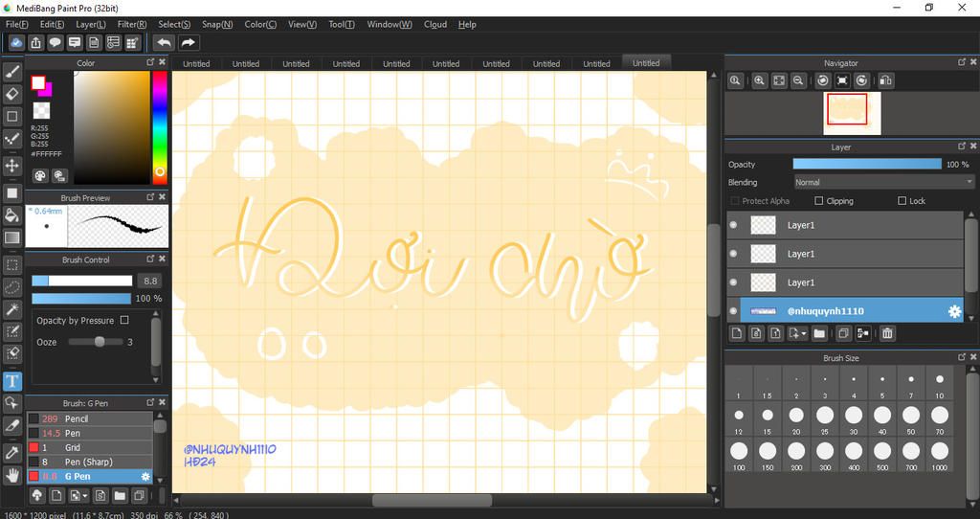
Task: Toggle color box beside 14.5 Pen brush
Action: point(33,433)
